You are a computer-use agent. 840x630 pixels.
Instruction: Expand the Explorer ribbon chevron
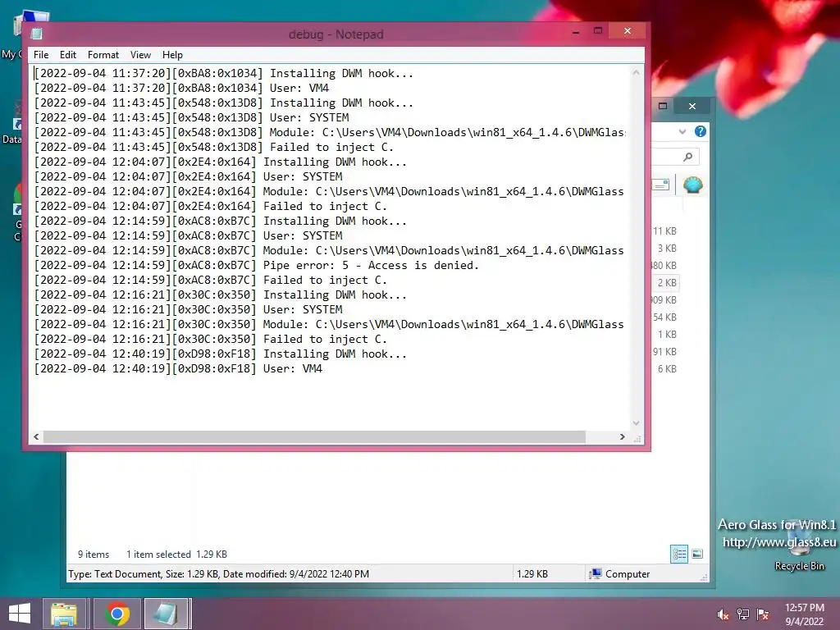click(x=682, y=132)
